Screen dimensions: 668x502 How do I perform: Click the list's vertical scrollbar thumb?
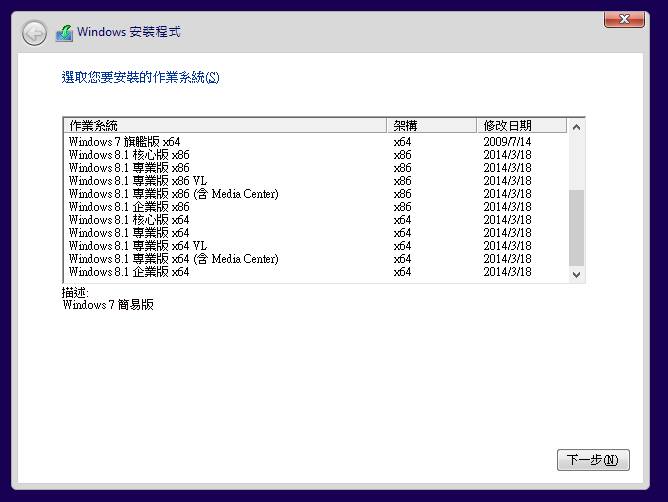pos(576,228)
